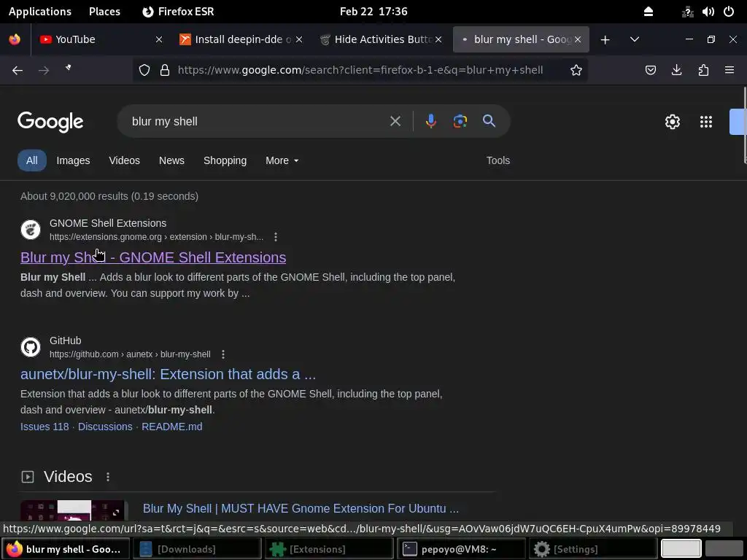Open the system volume icon in the top bar

coord(708,12)
